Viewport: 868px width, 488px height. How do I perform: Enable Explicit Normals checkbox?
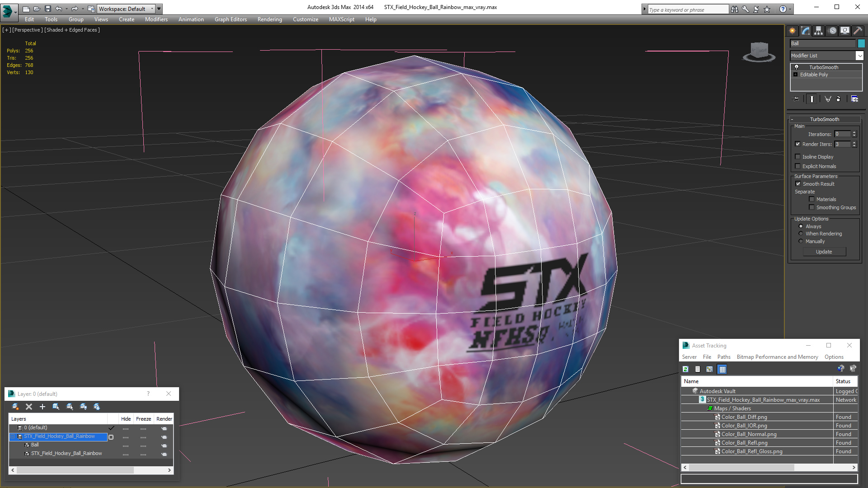[798, 166]
